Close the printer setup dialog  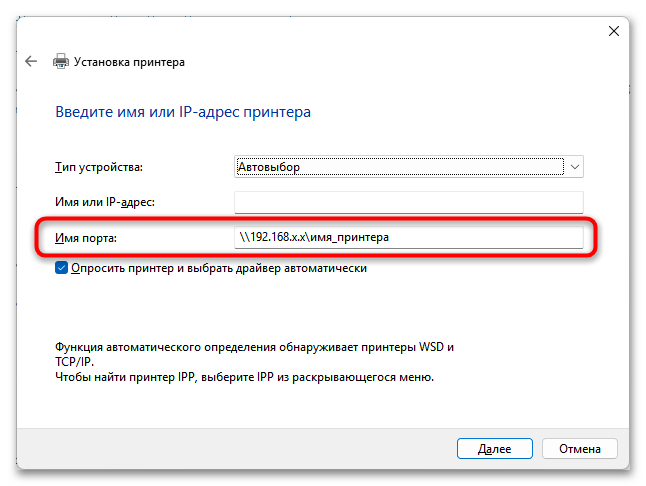click(x=613, y=32)
